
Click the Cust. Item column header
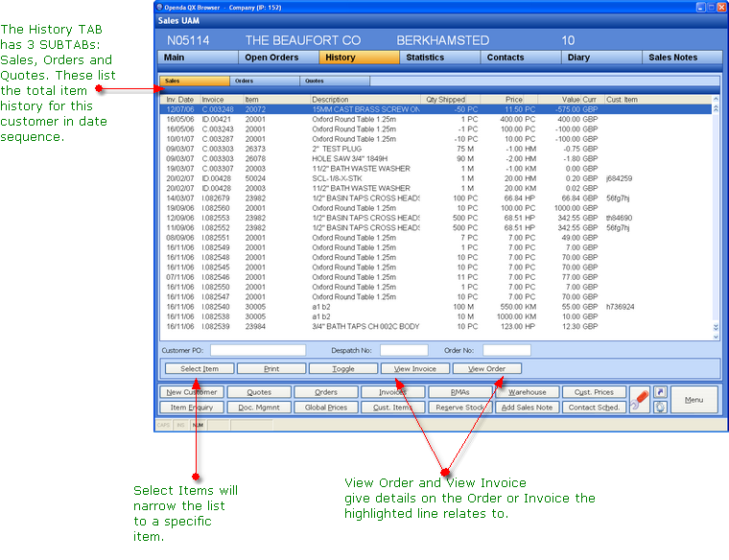(x=658, y=100)
